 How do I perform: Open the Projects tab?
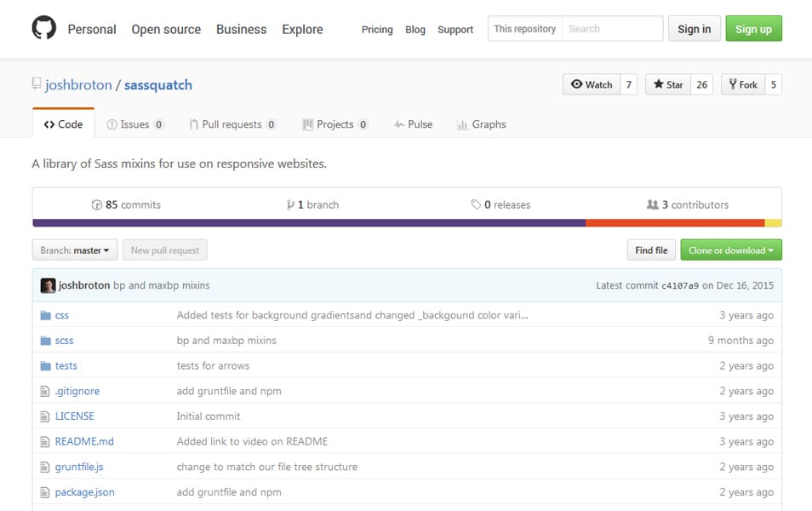[x=335, y=124]
